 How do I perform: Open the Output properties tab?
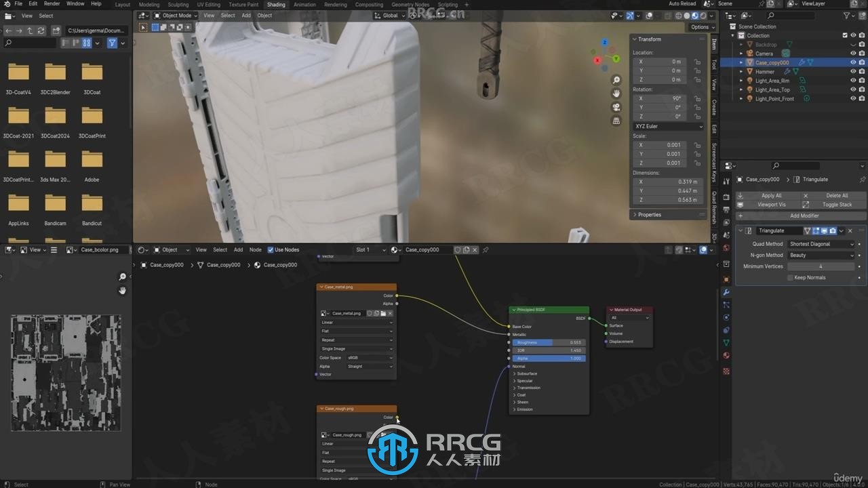pyautogui.click(x=726, y=210)
